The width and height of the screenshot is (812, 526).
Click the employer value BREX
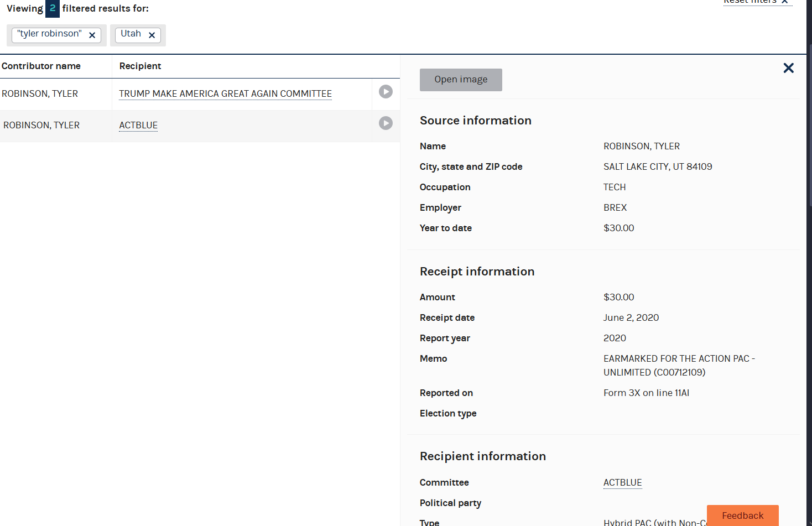(x=615, y=208)
